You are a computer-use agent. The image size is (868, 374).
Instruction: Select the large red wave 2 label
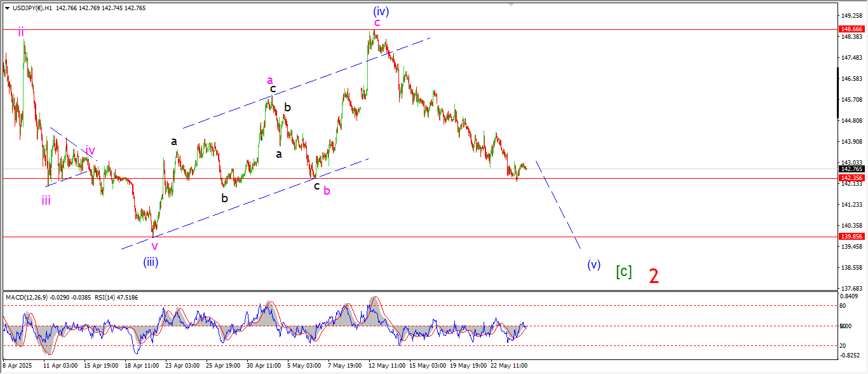[x=653, y=276]
